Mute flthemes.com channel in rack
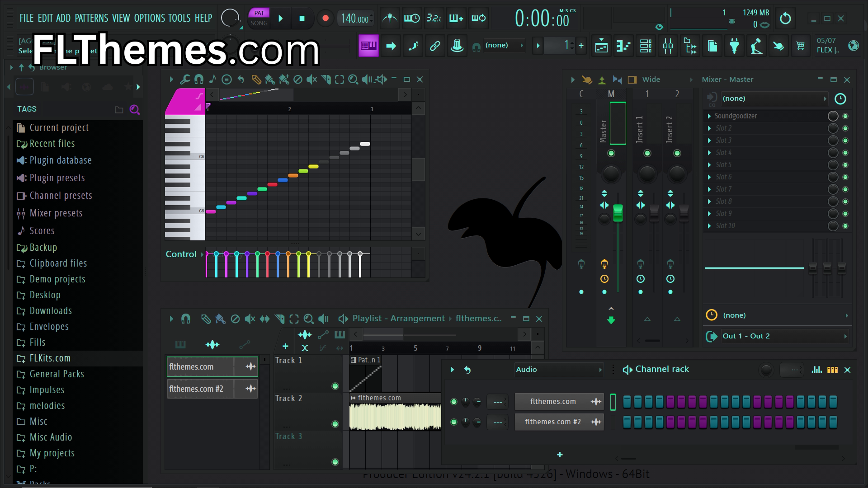 (x=454, y=402)
